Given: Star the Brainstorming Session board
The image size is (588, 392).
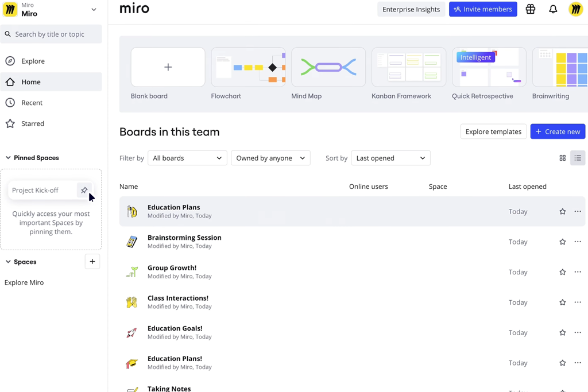Looking at the screenshot, I should (x=563, y=242).
